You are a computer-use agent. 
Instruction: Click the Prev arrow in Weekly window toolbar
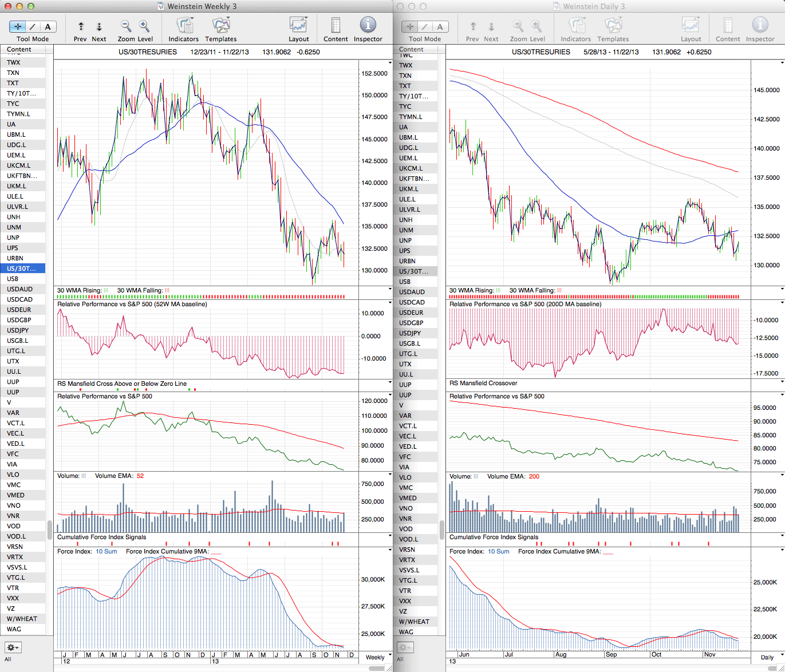(81, 26)
